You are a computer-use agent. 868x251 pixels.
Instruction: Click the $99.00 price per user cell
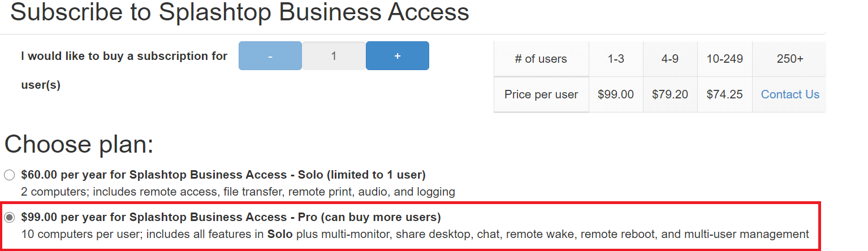click(616, 94)
